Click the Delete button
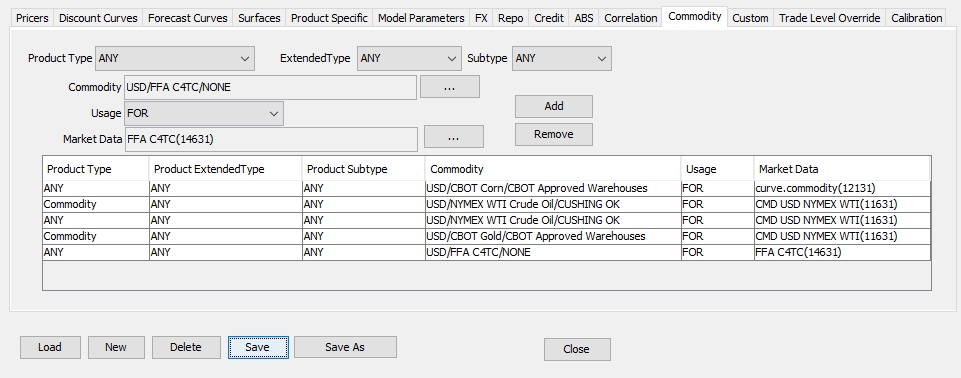 click(x=186, y=347)
